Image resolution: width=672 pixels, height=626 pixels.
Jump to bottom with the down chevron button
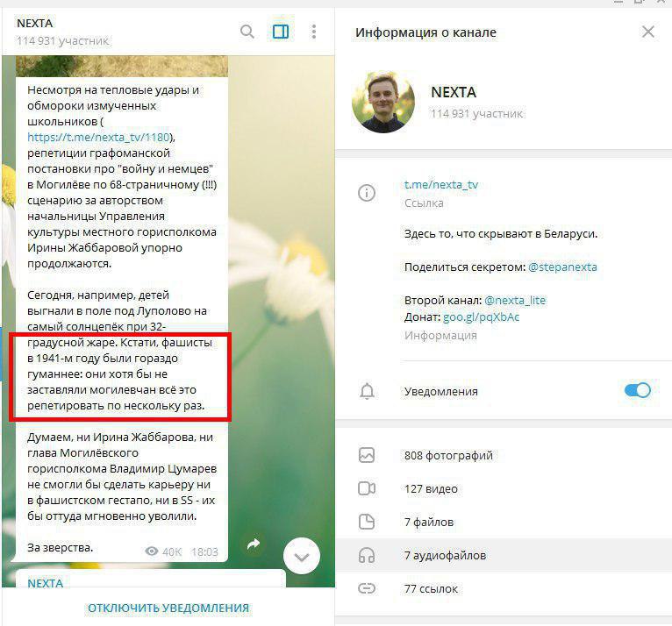[302, 556]
